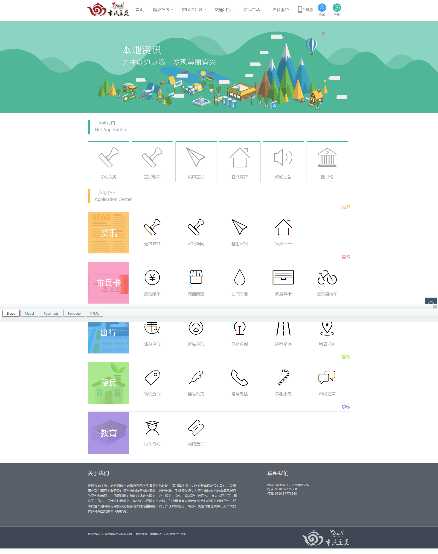Open the stamp icon next to the orange tile
This screenshot has width=438, height=554.
(x=152, y=227)
